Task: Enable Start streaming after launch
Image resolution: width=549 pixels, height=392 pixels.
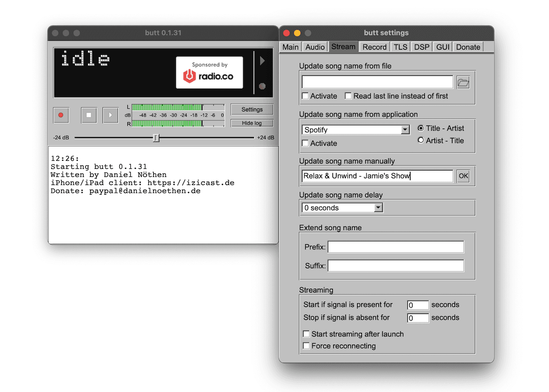Action: click(x=307, y=334)
